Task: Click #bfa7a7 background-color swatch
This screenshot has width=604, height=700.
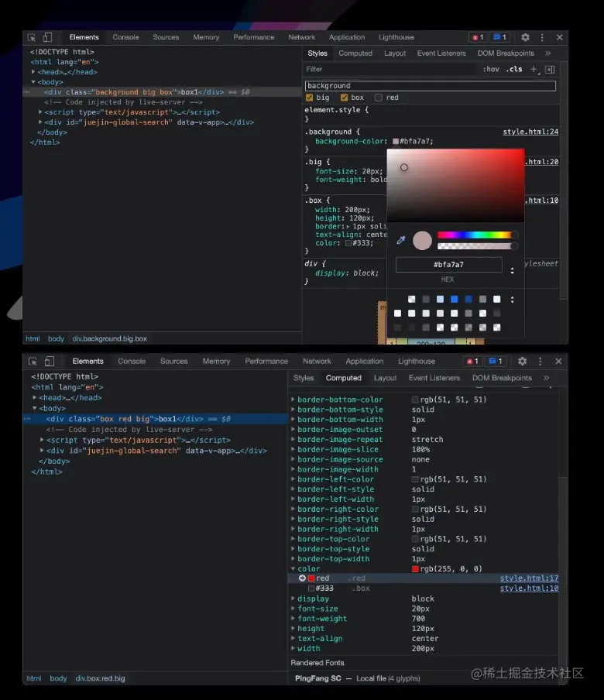Action: [396, 142]
